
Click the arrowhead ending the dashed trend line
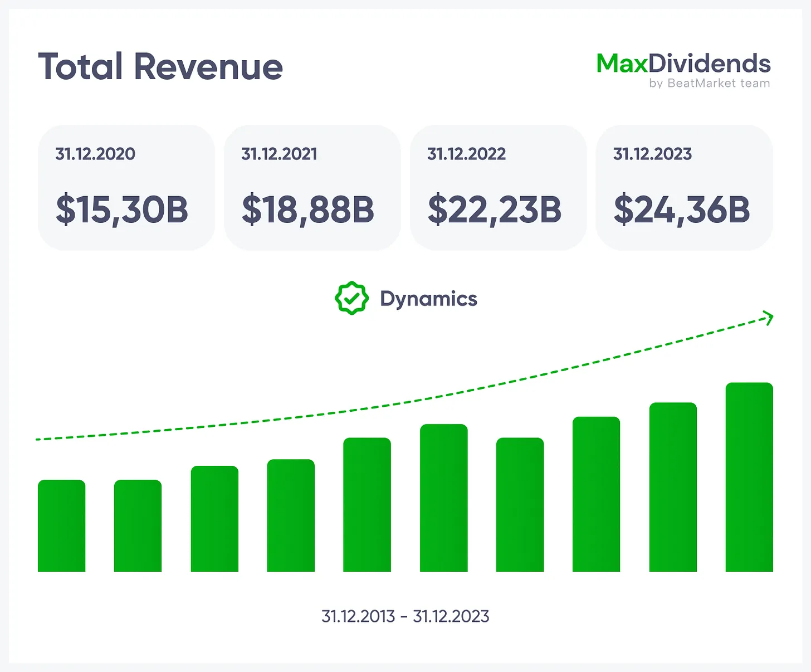pos(769,318)
